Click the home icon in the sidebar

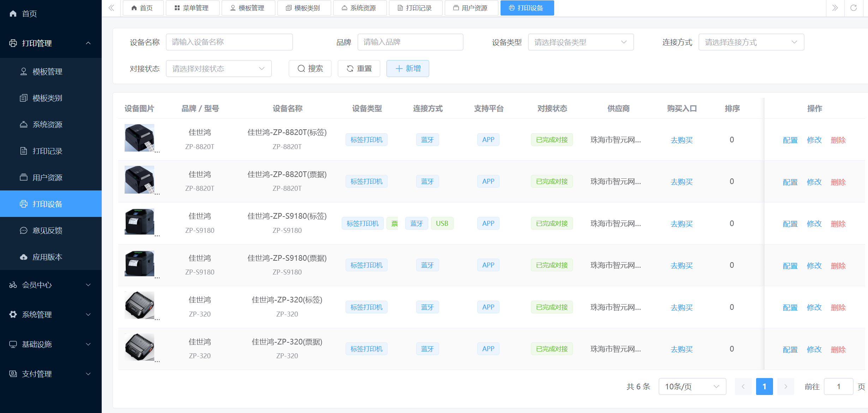click(13, 13)
